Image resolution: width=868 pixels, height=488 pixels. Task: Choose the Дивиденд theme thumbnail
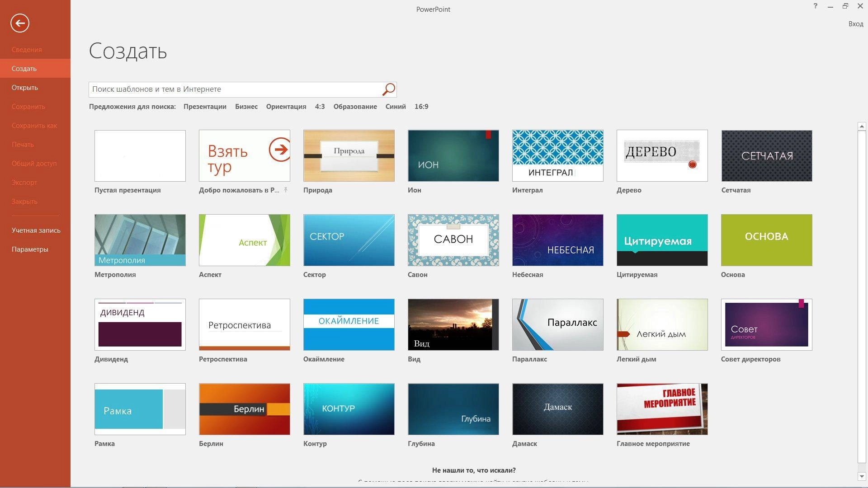click(140, 325)
